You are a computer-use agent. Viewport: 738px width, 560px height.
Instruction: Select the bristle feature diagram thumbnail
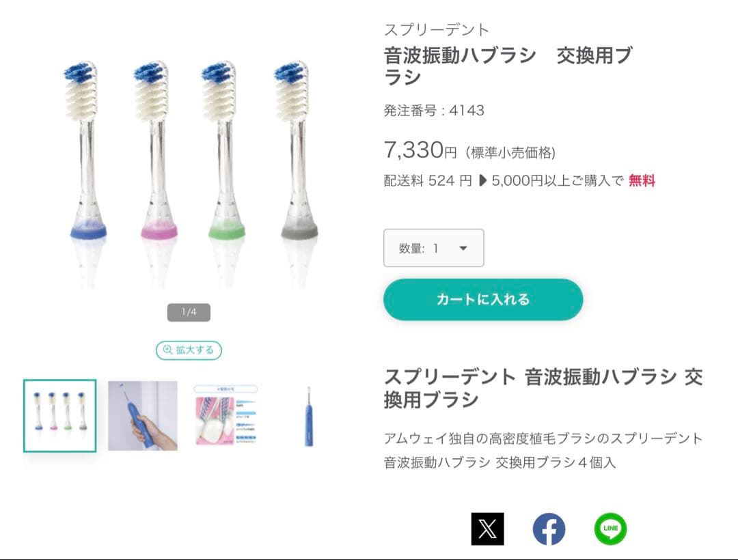click(225, 415)
